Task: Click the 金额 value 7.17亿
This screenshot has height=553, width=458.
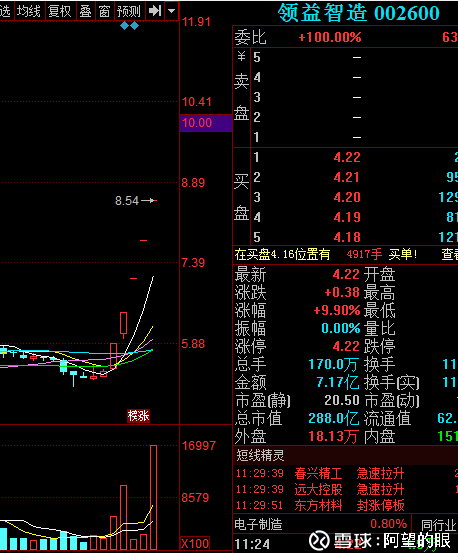Action: pyautogui.click(x=338, y=382)
